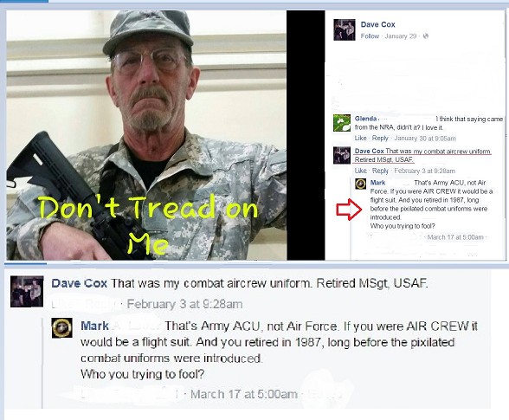Image resolution: width=509 pixels, height=420 pixels.
Task: Click Dave Cox's avatar in the enlarged bottom comment
Action: [27, 292]
